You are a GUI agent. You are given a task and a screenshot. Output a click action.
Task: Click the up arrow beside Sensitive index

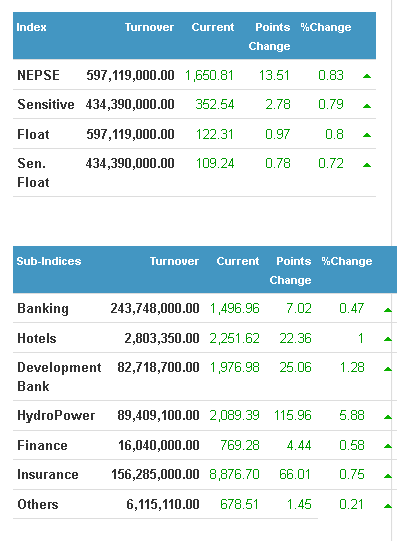(x=367, y=106)
